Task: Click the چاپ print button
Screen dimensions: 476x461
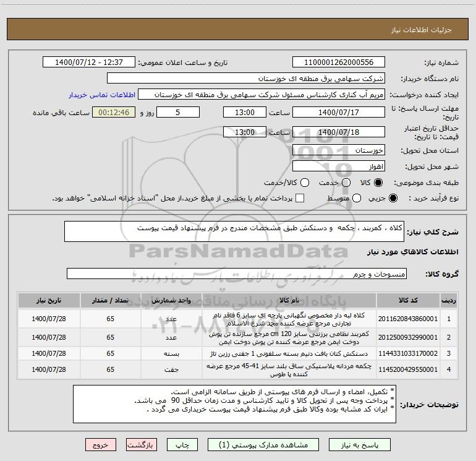Action: 182,445
